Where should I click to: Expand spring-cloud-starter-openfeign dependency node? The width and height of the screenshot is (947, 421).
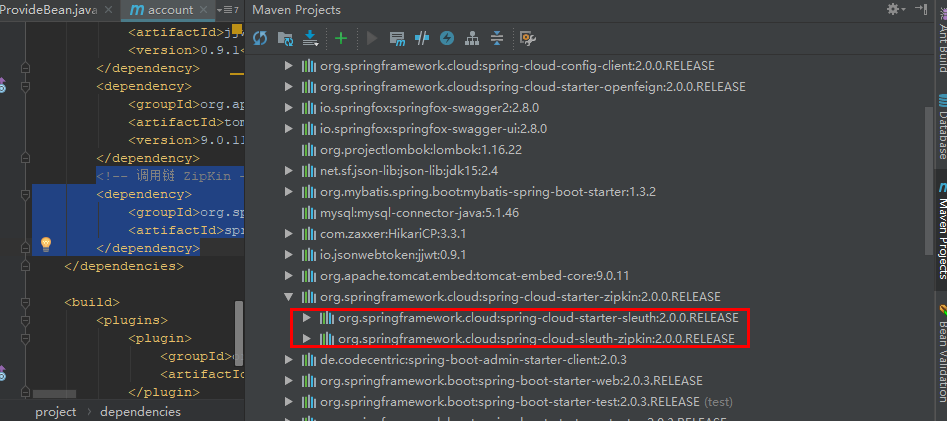(x=289, y=87)
